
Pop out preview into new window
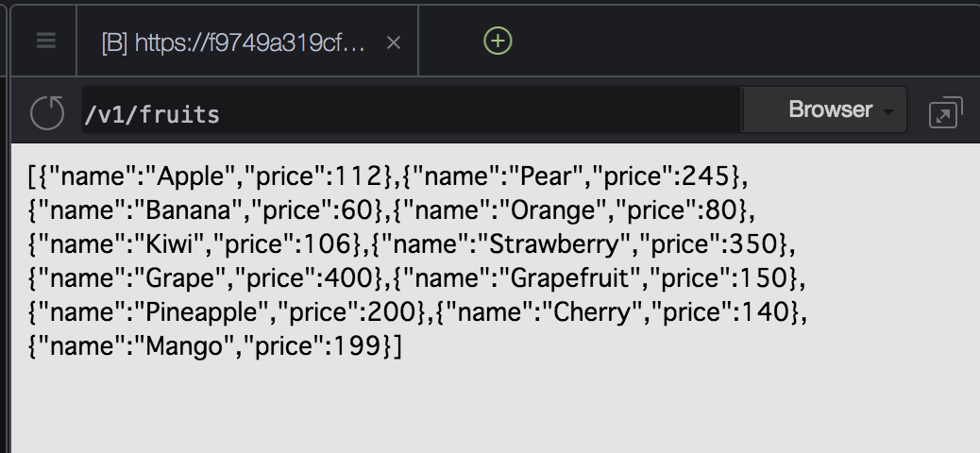[x=946, y=112]
